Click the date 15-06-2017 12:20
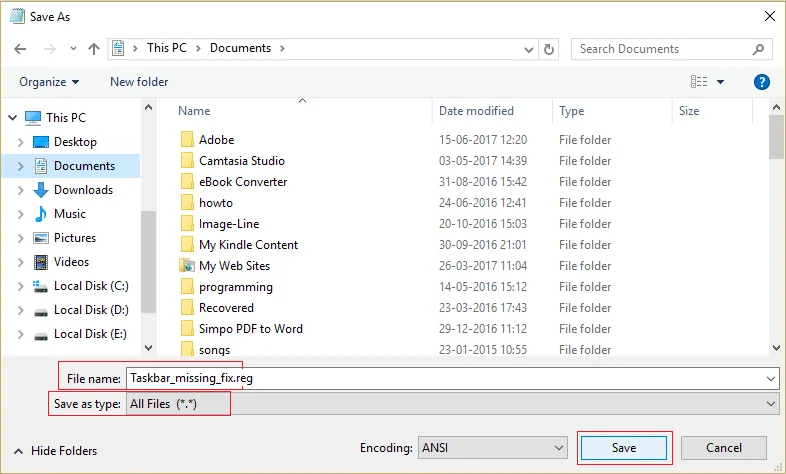Image resolution: width=786 pixels, height=474 pixels. pyautogui.click(x=483, y=140)
